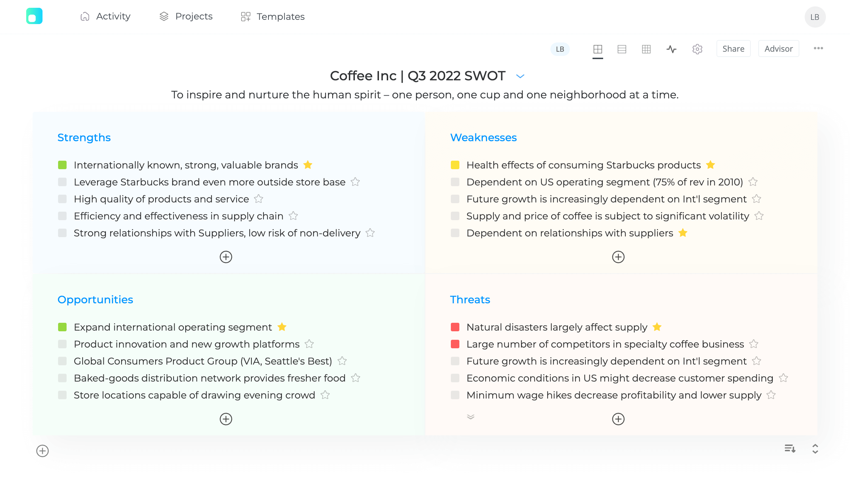The width and height of the screenshot is (850, 504).
Task: Star 'Supply and price of coffee' volatility item
Action: click(759, 216)
